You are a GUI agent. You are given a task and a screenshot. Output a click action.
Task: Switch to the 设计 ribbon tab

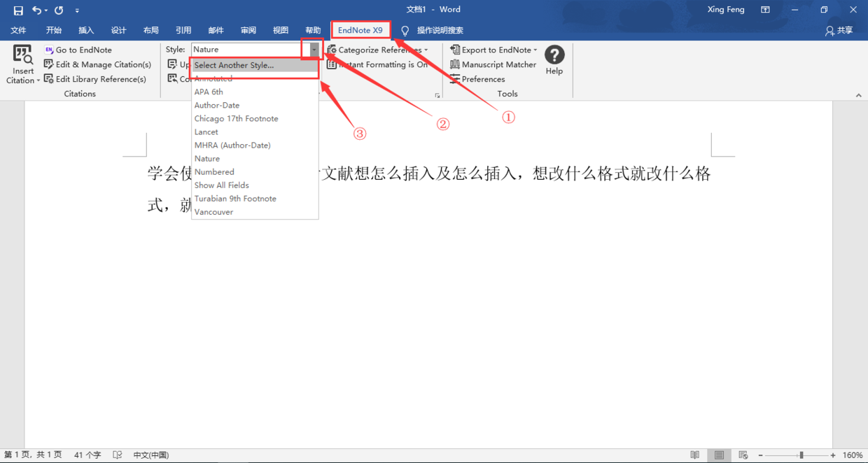pos(119,30)
